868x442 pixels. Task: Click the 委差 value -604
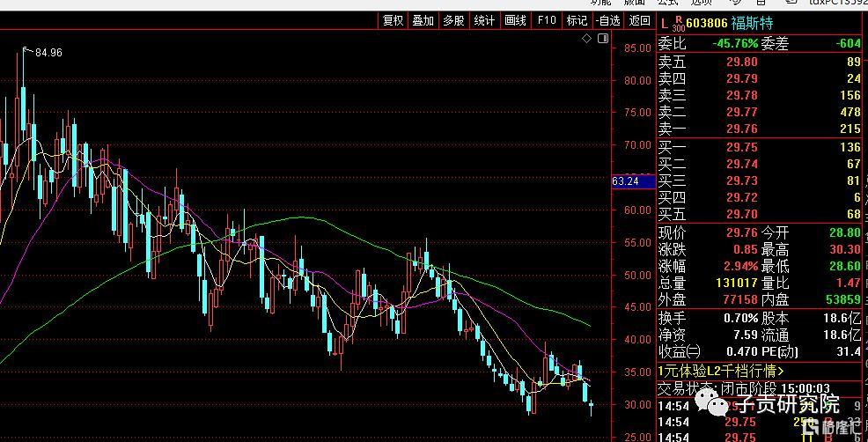point(849,44)
